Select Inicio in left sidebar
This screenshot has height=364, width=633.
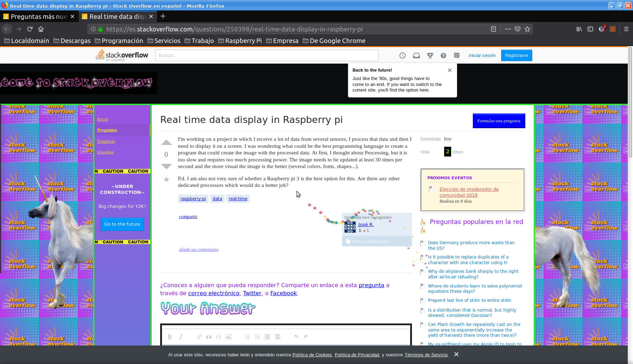tap(103, 119)
